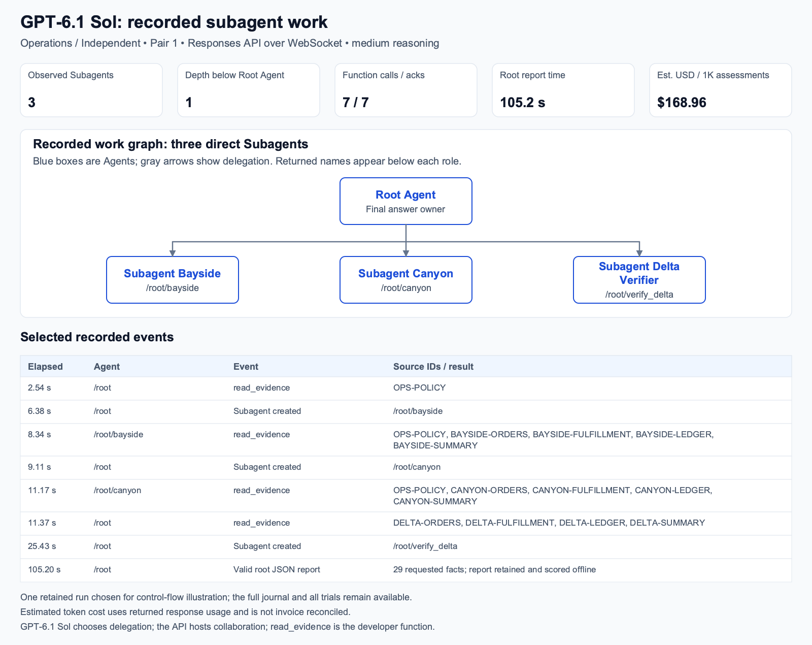Click the BAYSIDE-SUMMARY source IDs cell
This screenshot has width=812, height=645.
tap(554, 440)
